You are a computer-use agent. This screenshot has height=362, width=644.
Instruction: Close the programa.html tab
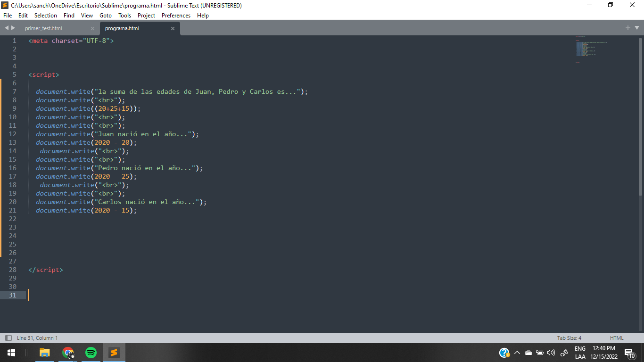click(173, 28)
